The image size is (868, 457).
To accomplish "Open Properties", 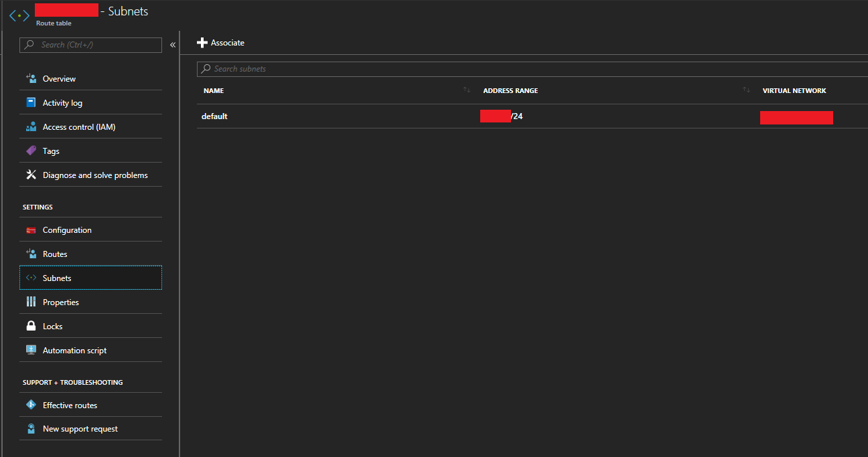I will [x=90, y=302].
